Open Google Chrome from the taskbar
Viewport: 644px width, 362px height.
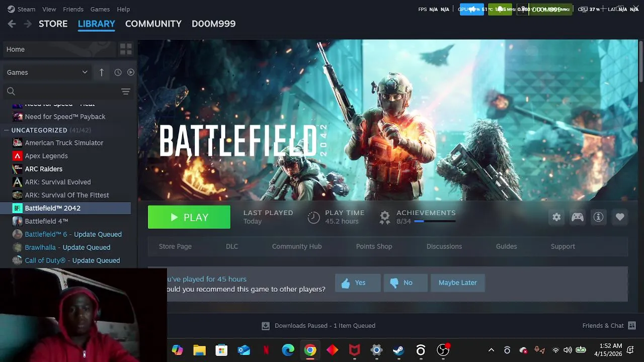point(310,350)
